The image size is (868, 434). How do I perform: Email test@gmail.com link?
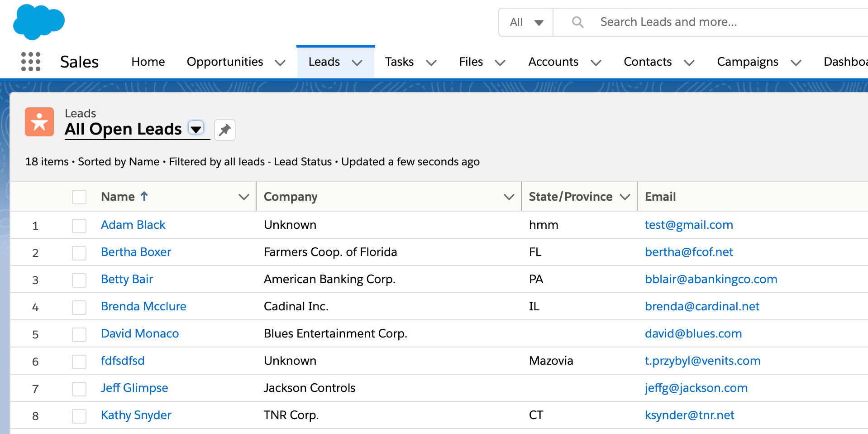[x=689, y=225]
